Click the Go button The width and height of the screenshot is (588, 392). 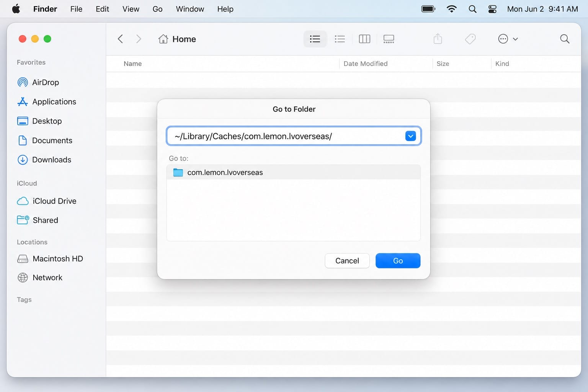tap(398, 261)
